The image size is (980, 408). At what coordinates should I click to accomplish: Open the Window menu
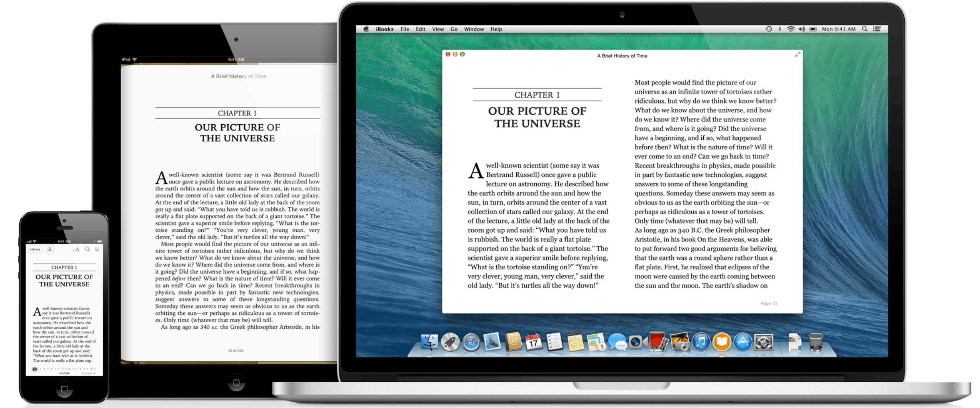474,29
